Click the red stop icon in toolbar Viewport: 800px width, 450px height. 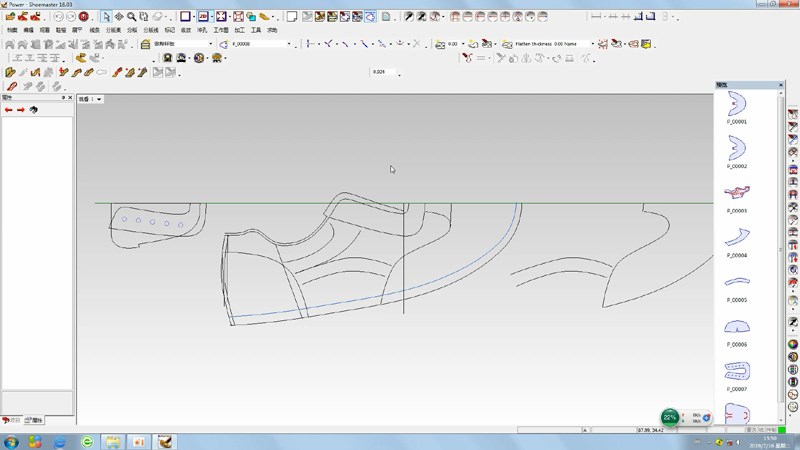point(83,17)
